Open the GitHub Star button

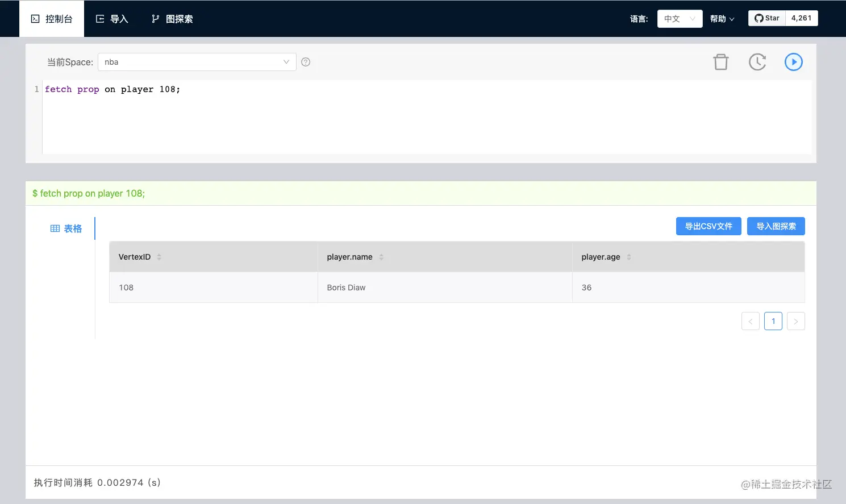[x=767, y=18]
